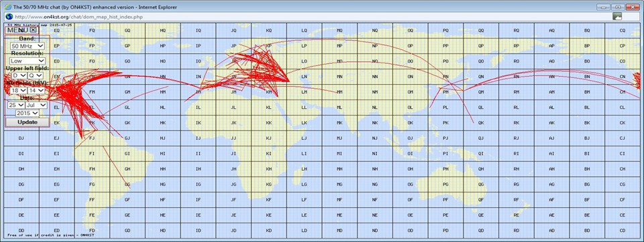This screenshot has height=242, width=644.
Task: Open horizontal fields dropdown showing 18
Action: (19, 90)
